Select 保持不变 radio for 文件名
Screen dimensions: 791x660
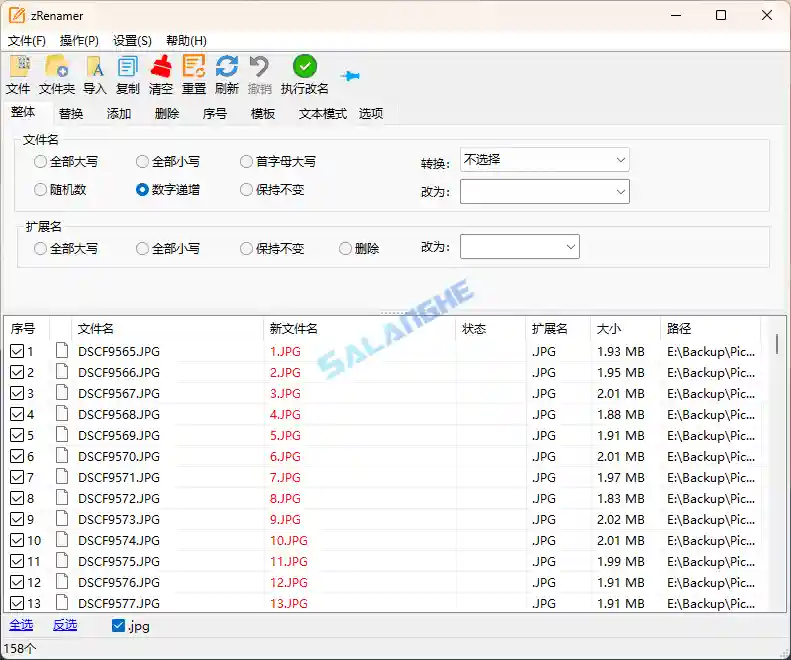coord(246,190)
